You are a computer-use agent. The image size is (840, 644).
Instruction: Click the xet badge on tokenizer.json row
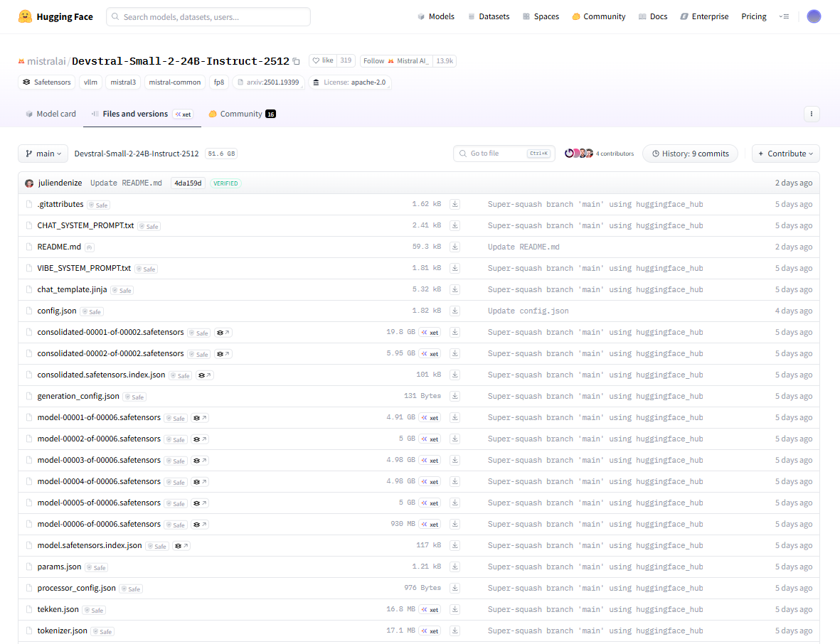pos(430,631)
